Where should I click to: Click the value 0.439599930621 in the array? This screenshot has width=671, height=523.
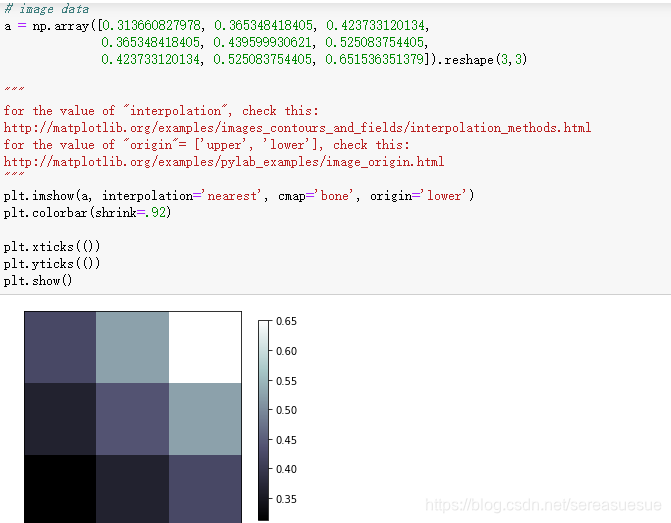pos(262,42)
